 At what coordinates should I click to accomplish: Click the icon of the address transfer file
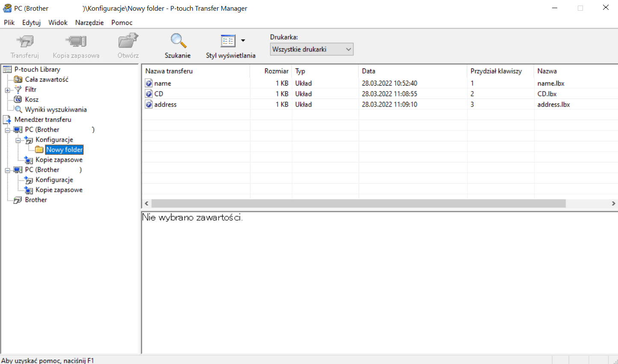click(x=149, y=104)
